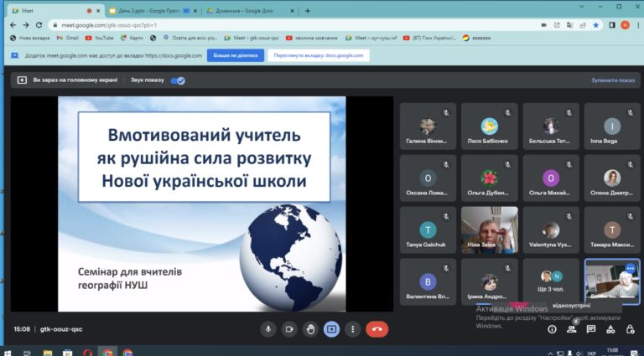Click the present screen icon

click(331, 329)
